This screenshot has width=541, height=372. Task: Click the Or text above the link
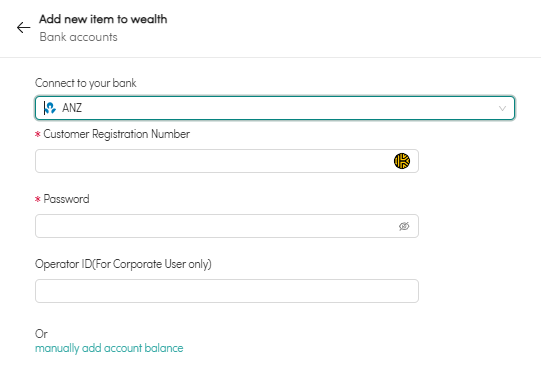click(x=41, y=334)
